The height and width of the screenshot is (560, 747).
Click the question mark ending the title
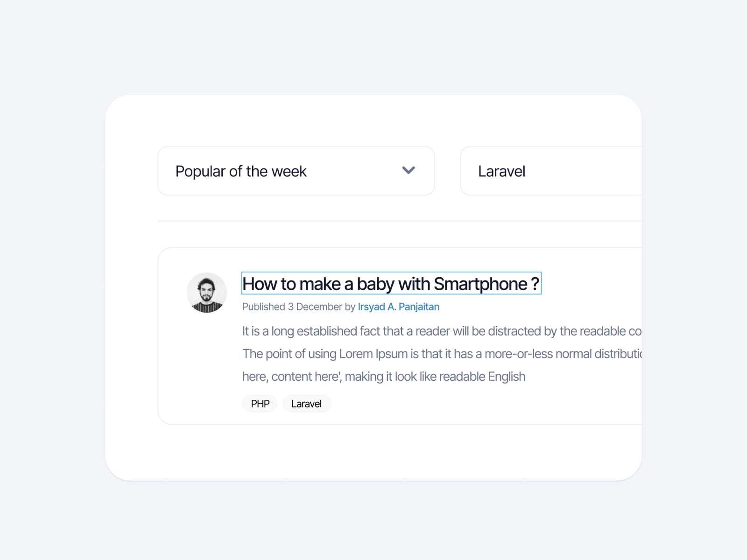[x=535, y=284]
